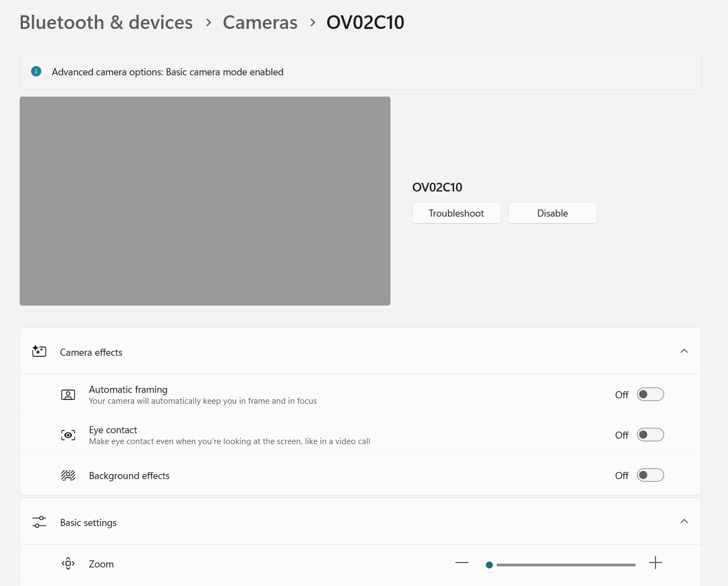
Task: Enable the Eye contact toggle
Action: 651,435
